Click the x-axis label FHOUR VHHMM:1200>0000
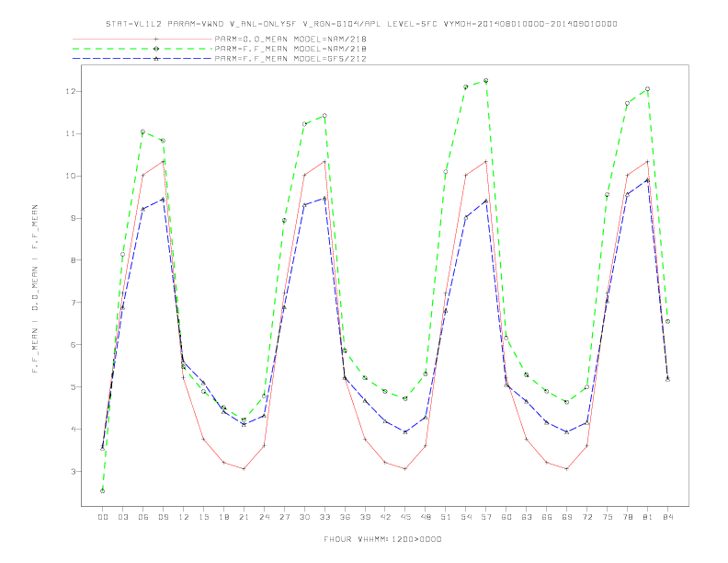The height and width of the screenshot is (563, 728). tap(382, 539)
